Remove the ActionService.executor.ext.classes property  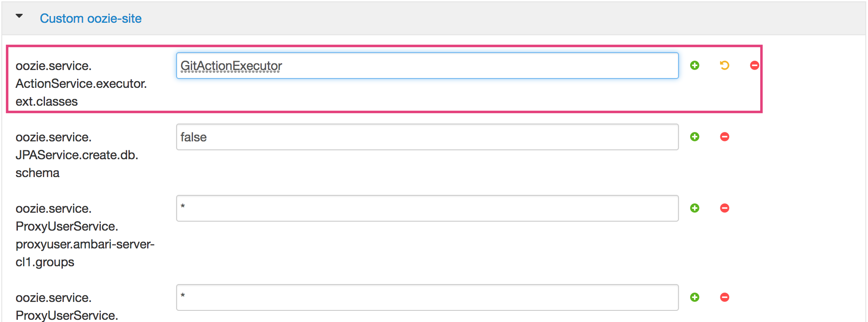click(x=754, y=66)
